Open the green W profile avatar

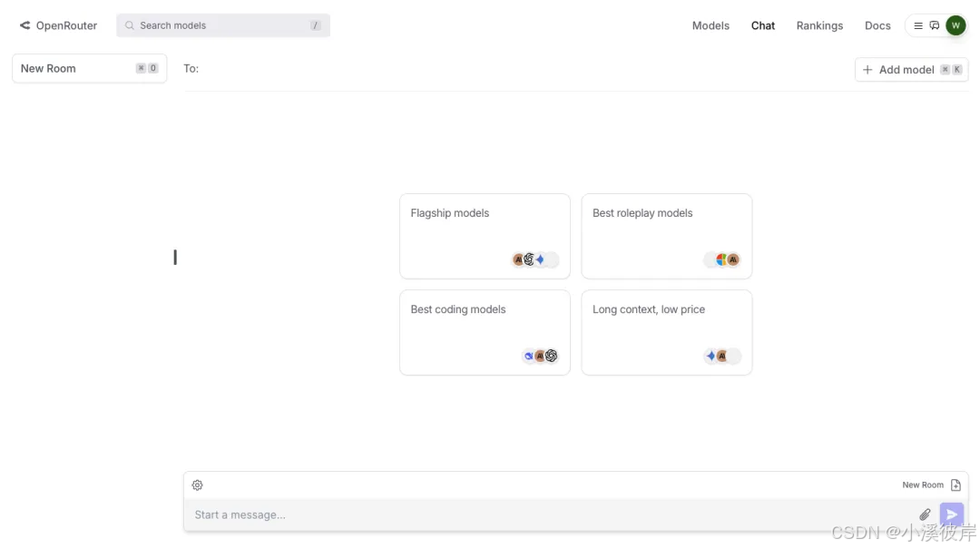click(955, 25)
